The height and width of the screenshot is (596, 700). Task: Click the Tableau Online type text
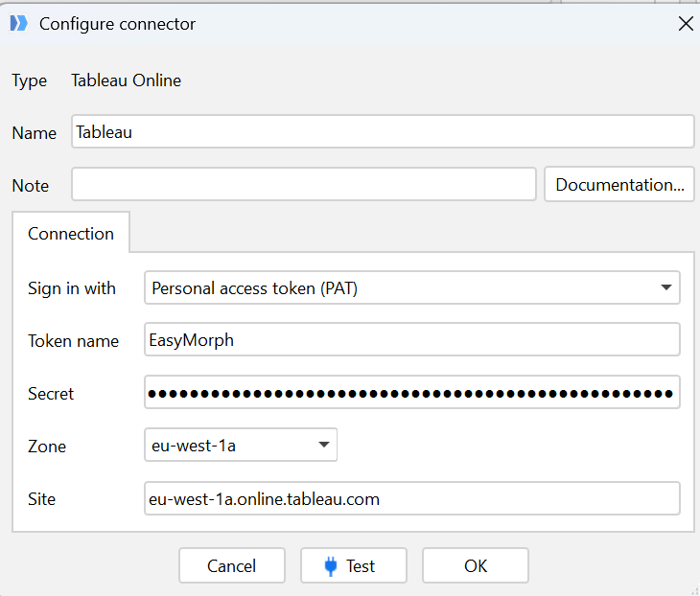click(126, 80)
